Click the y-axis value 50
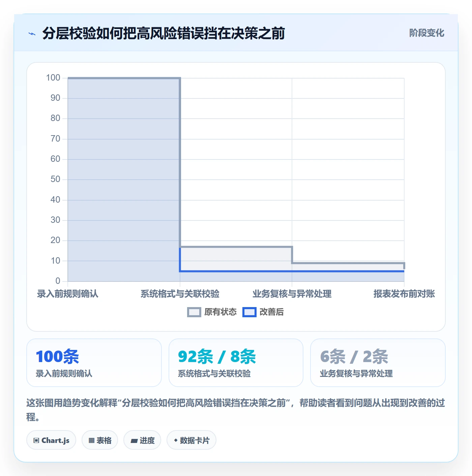472x476 pixels. [x=55, y=179]
